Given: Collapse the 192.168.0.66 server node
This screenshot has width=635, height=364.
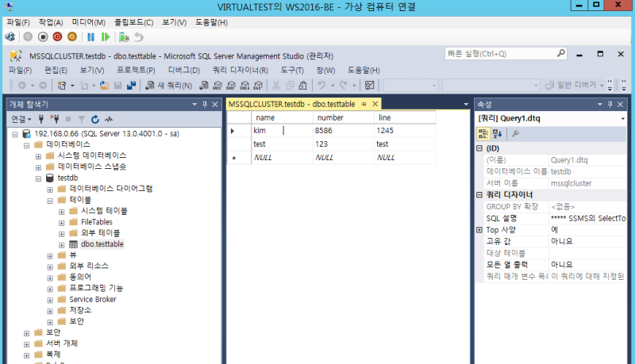Looking at the screenshot, I should [15, 134].
